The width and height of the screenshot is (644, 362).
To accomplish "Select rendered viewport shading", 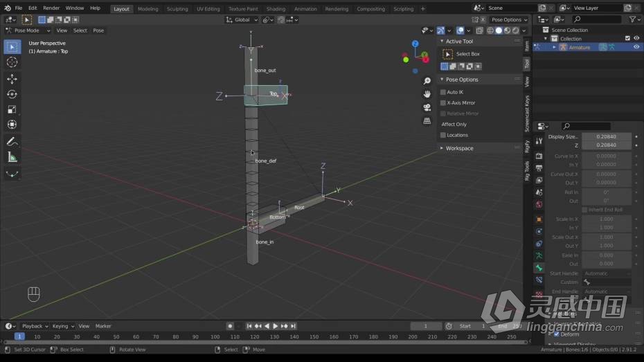I will pos(516,30).
